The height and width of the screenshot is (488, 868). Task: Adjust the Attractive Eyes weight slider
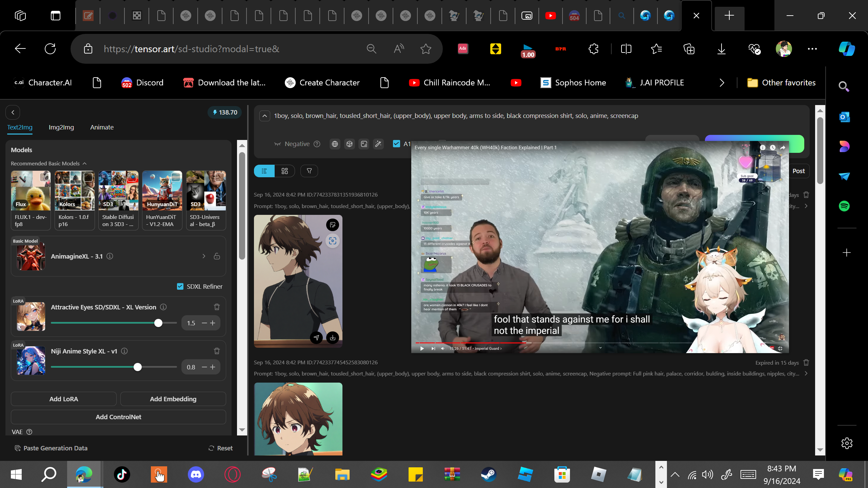(114, 323)
